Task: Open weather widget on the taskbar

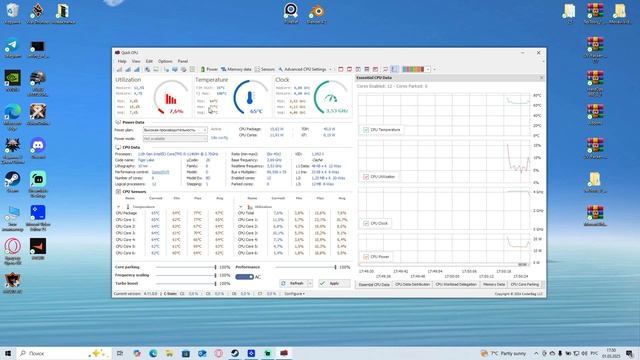Action: click(x=503, y=353)
